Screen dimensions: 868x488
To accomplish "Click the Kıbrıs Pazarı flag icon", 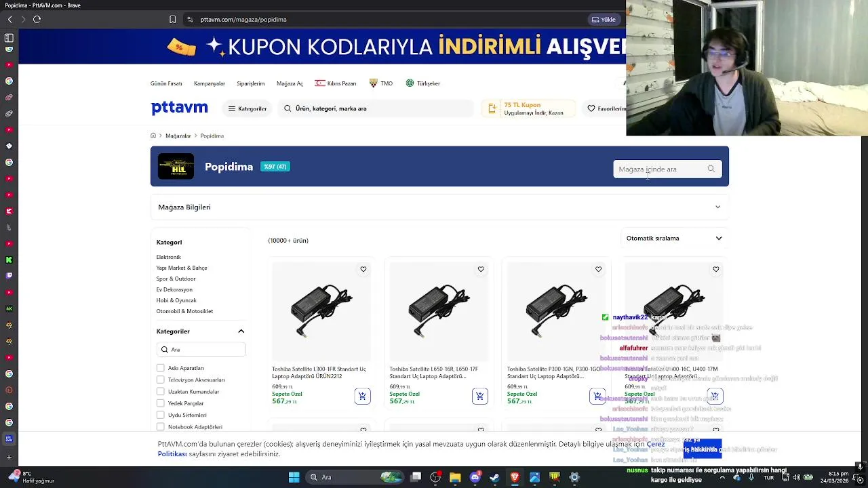I will pos(319,83).
